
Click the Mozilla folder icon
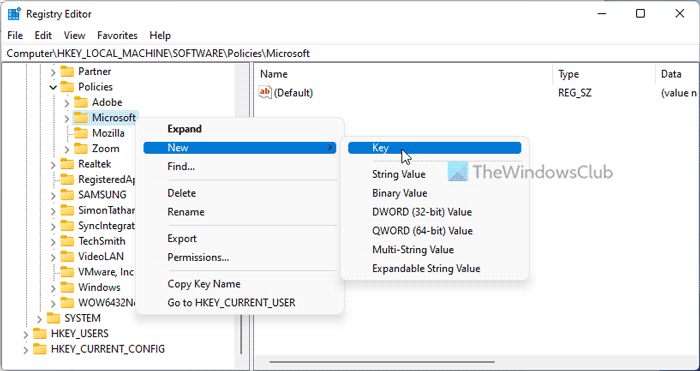pos(81,133)
